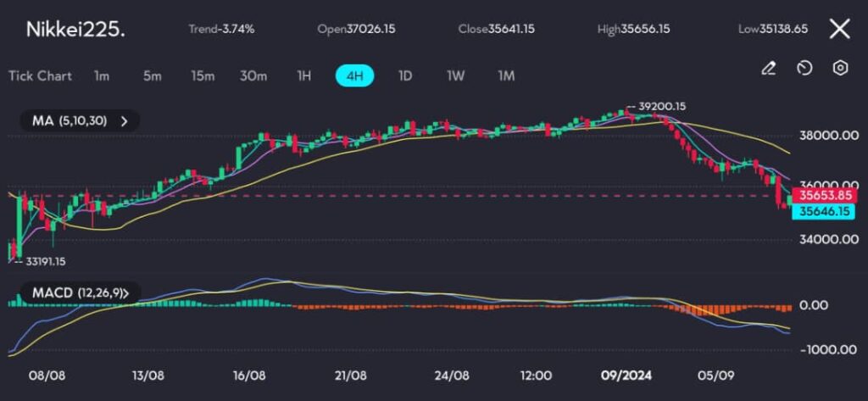
Task: Select the 5m timeframe
Action: (152, 75)
